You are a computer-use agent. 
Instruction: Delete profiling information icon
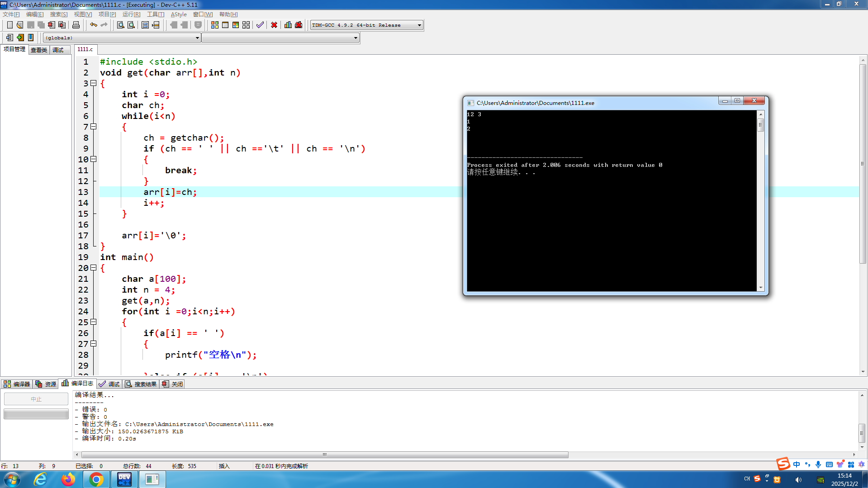click(x=299, y=25)
